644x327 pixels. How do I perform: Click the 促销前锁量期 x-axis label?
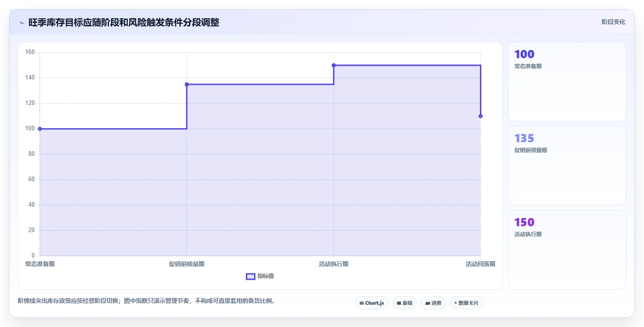[187, 264]
